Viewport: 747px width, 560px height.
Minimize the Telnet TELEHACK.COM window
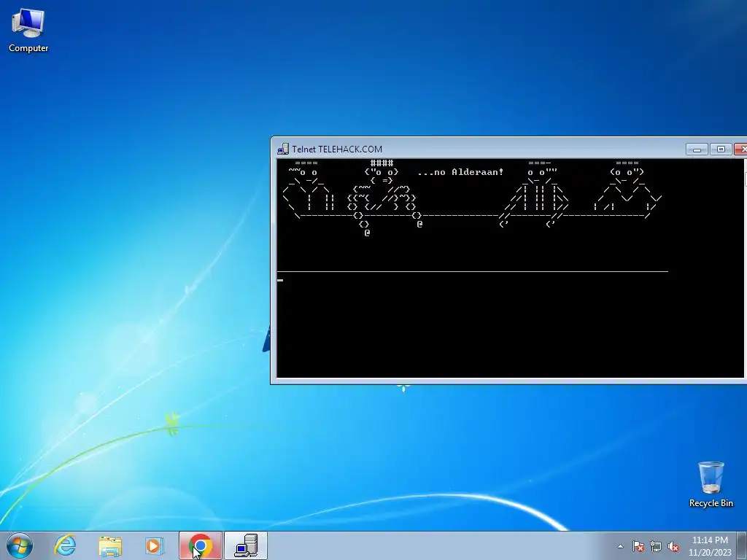[697, 149]
